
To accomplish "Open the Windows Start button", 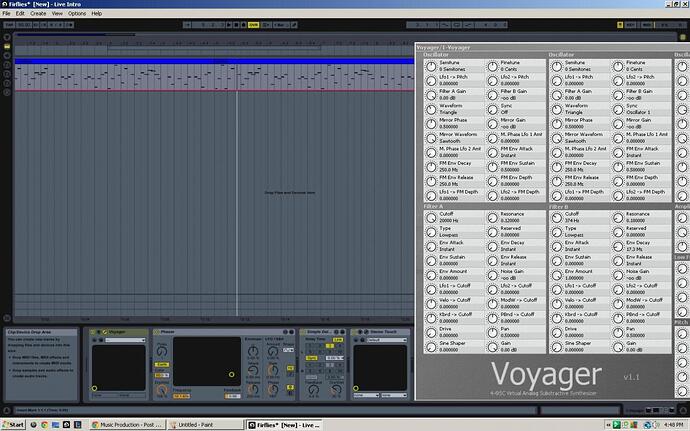I will point(13,425).
